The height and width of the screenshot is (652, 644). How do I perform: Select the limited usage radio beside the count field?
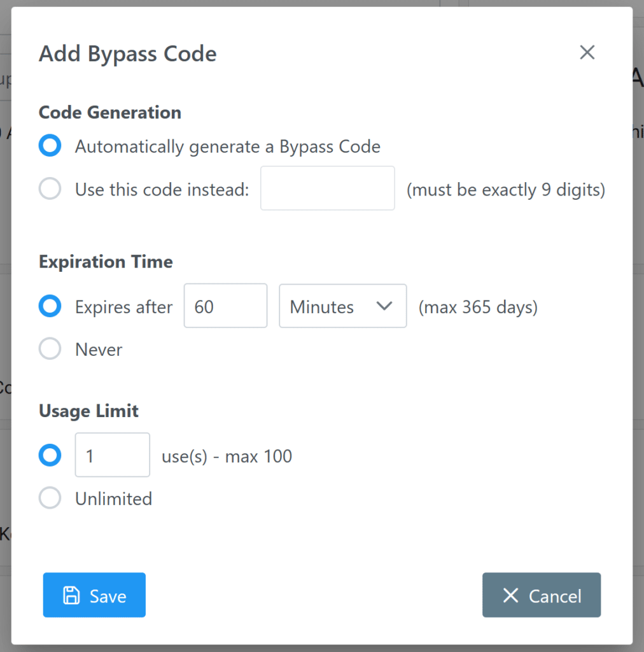click(50, 455)
